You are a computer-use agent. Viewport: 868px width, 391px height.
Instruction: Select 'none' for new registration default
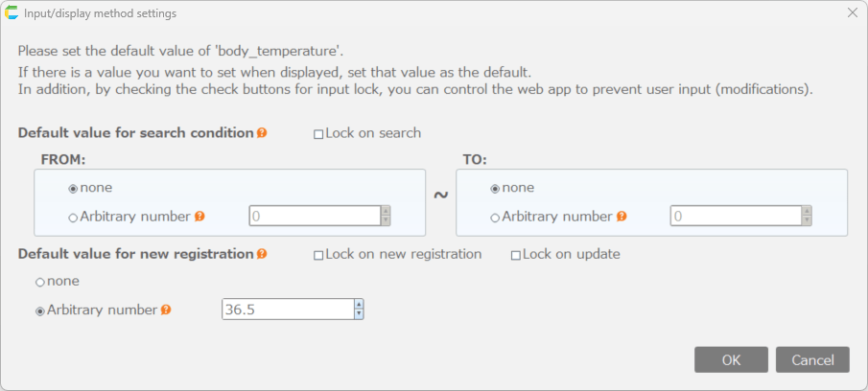point(39,282)
